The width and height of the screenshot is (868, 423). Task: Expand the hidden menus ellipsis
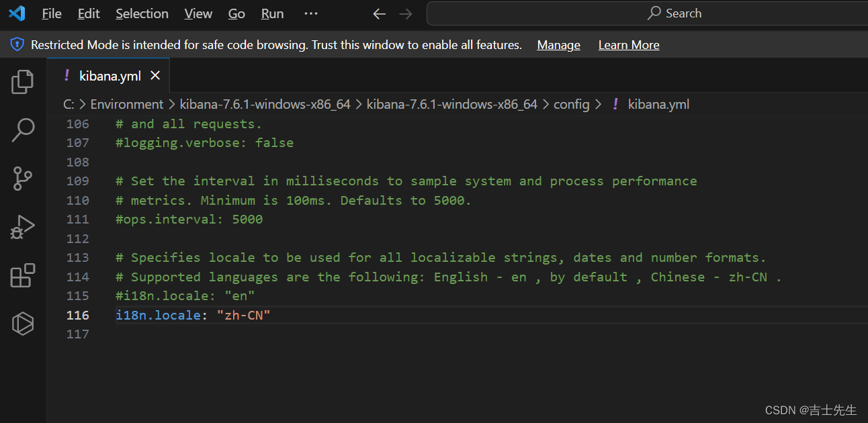310,13
